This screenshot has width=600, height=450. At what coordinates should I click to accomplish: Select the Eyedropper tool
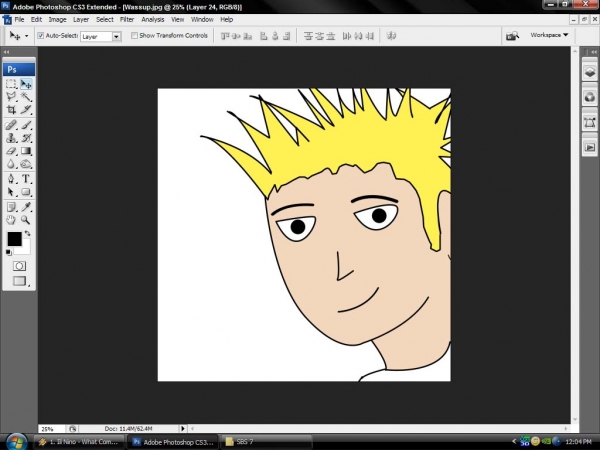(x=26, y=207)
